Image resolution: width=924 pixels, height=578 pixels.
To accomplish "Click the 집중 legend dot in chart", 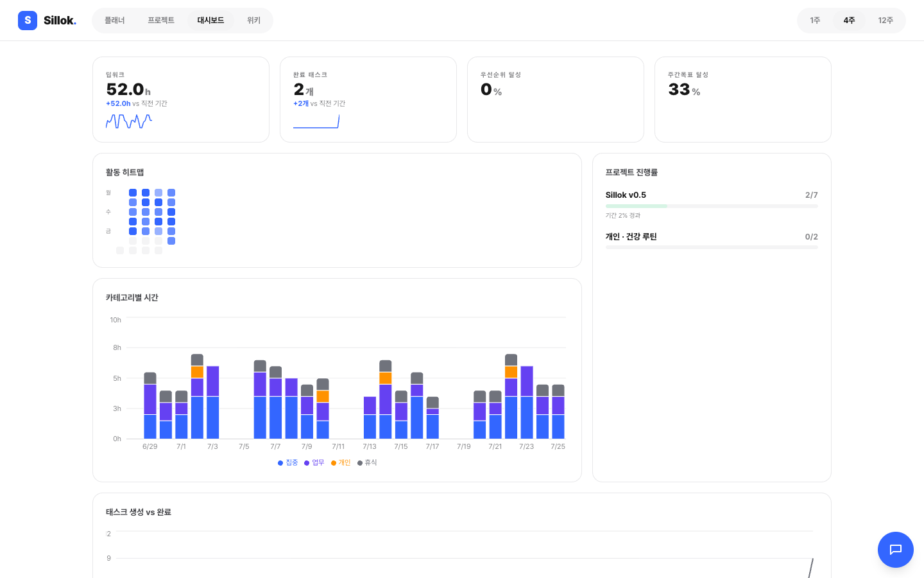I will [280, 463].
